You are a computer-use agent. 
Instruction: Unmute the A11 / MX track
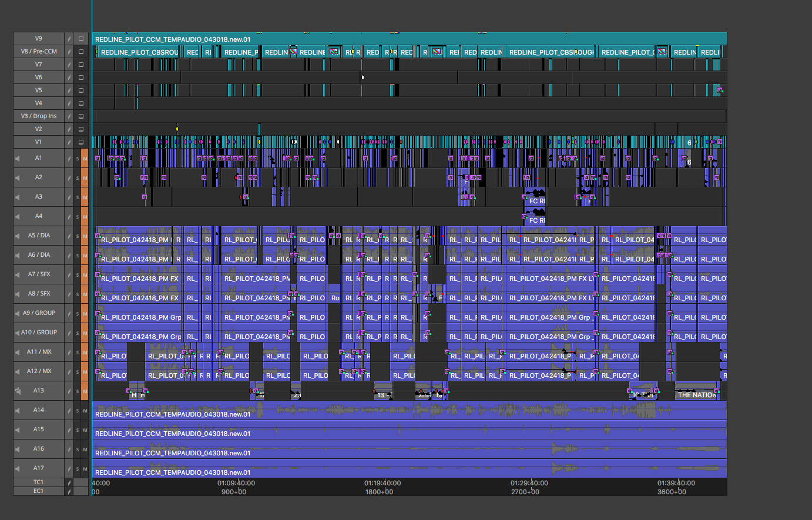pos(85,353)
